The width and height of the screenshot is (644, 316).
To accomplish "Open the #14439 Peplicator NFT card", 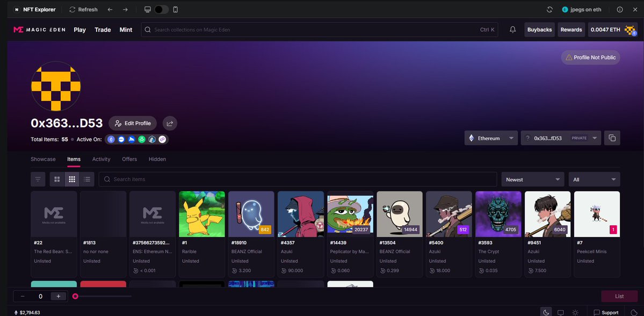I will pyautogui.click(x=350, y=234).
